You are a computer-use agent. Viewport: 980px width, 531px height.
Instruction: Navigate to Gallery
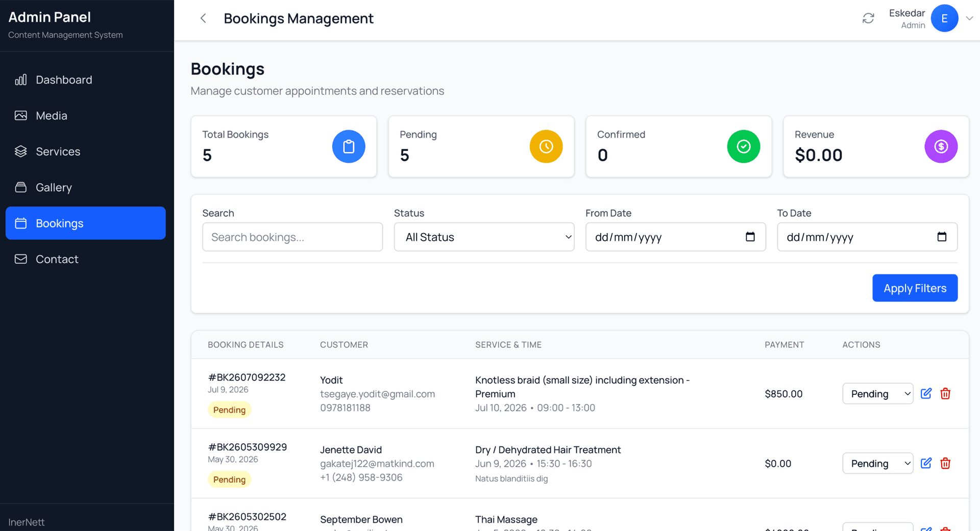click(x=86, y=187)
